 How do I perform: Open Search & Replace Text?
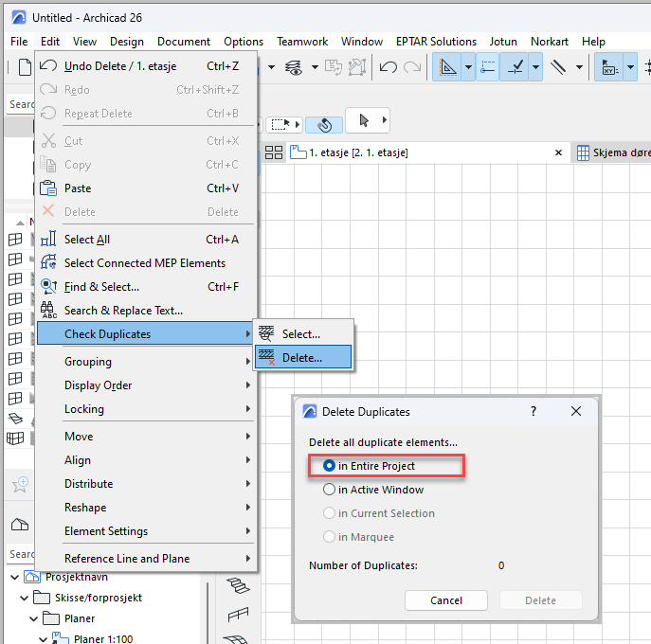coord(146,311)
